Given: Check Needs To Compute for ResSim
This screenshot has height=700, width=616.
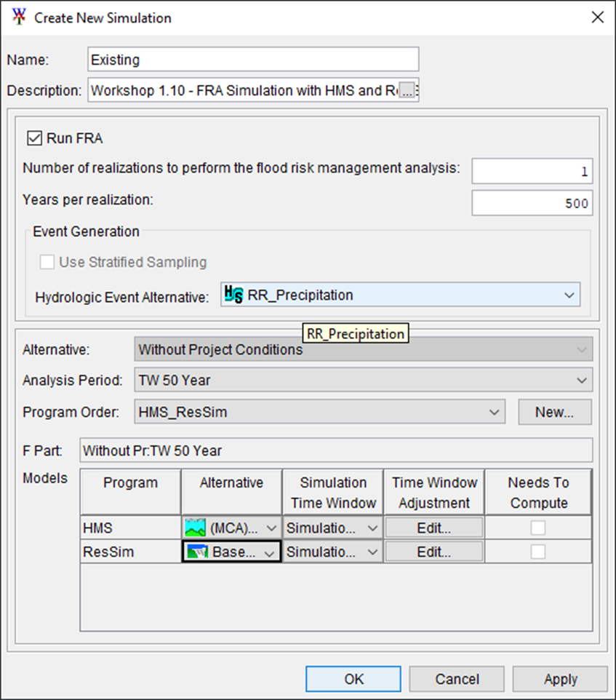Looking at the screenshot, I should point(537,551).
